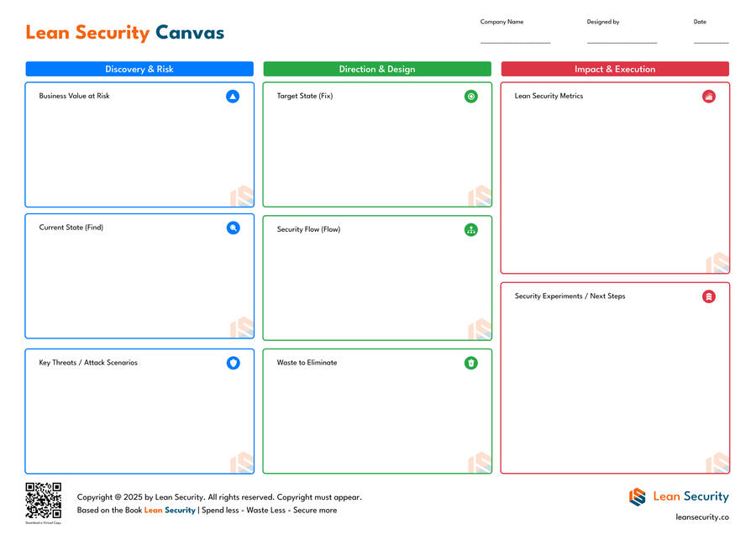Click the flow diagram icon in Security Flow
756x535 pixels.
pos(471,228)
